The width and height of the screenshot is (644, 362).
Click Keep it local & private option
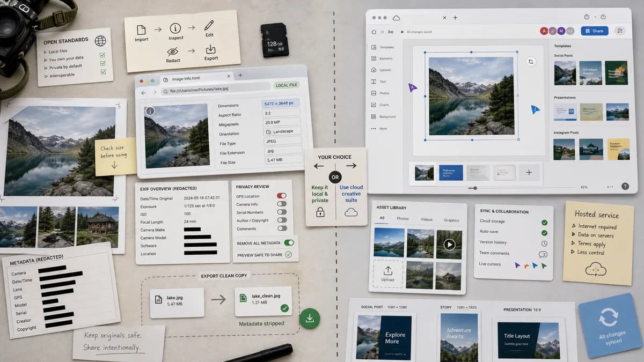tap(320, 200)
